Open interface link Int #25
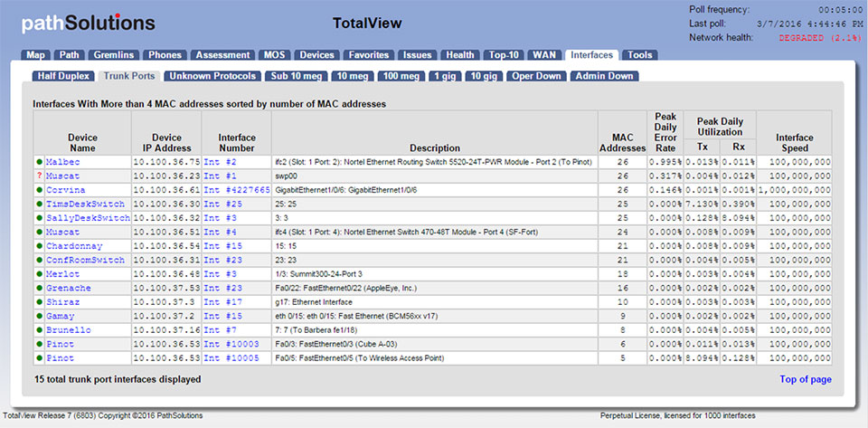The height and width of the screenshot is (428, 868). pos(223,204)
